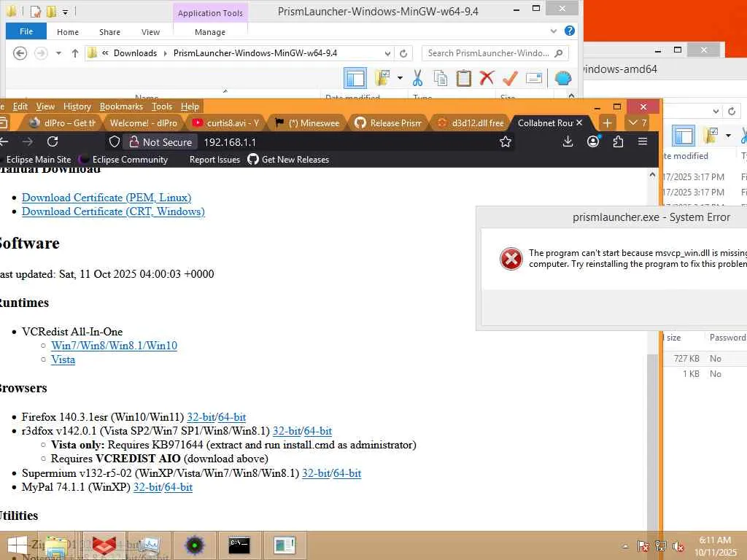Open the list all tabs dropdown
747x560 pixels.
pos(637,122)
